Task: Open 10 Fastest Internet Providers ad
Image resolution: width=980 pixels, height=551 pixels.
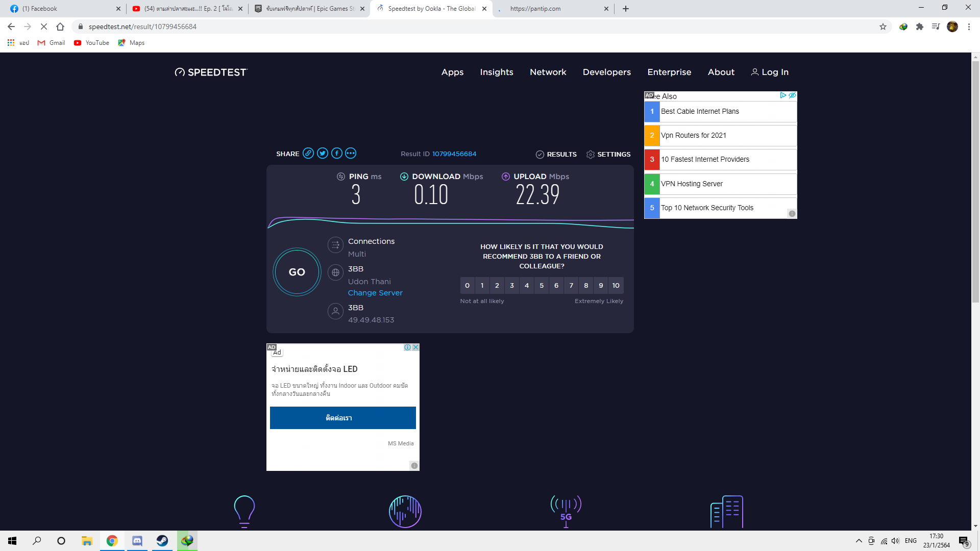Action: point(720,159)
